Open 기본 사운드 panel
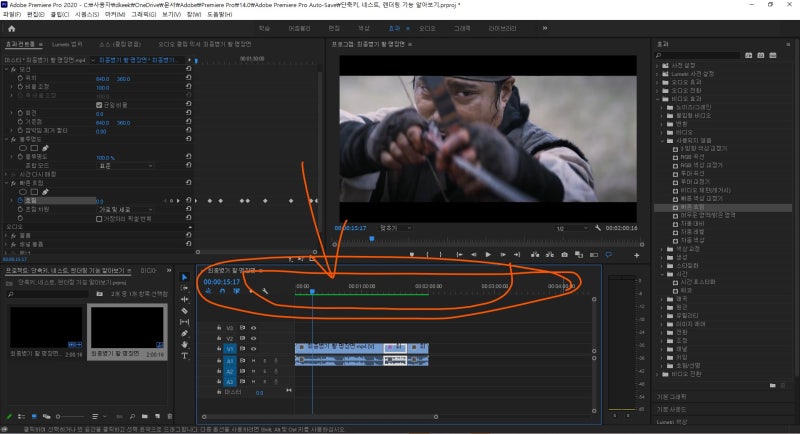Viewport: 800px width, 434px height. pyautogui.click(x=671, y=410)
